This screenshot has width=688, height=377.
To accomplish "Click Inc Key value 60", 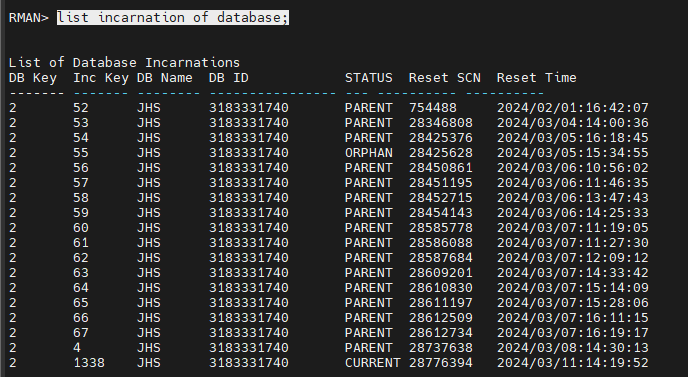I will (x=81, y=228).
